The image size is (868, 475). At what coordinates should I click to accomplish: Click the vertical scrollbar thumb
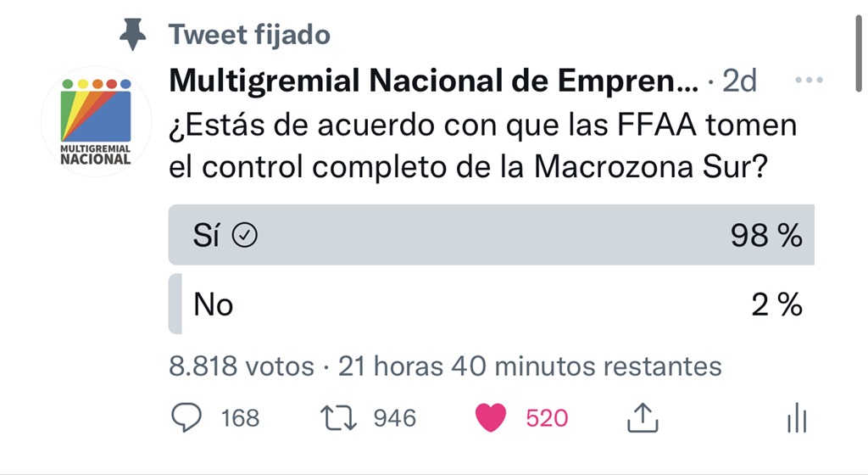(x=859, y=53)
